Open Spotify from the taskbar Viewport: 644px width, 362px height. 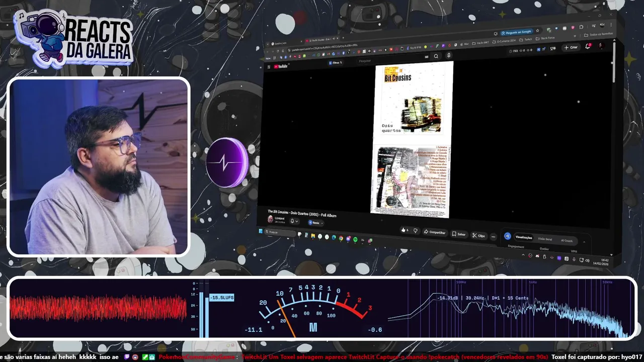pos(355,239)
